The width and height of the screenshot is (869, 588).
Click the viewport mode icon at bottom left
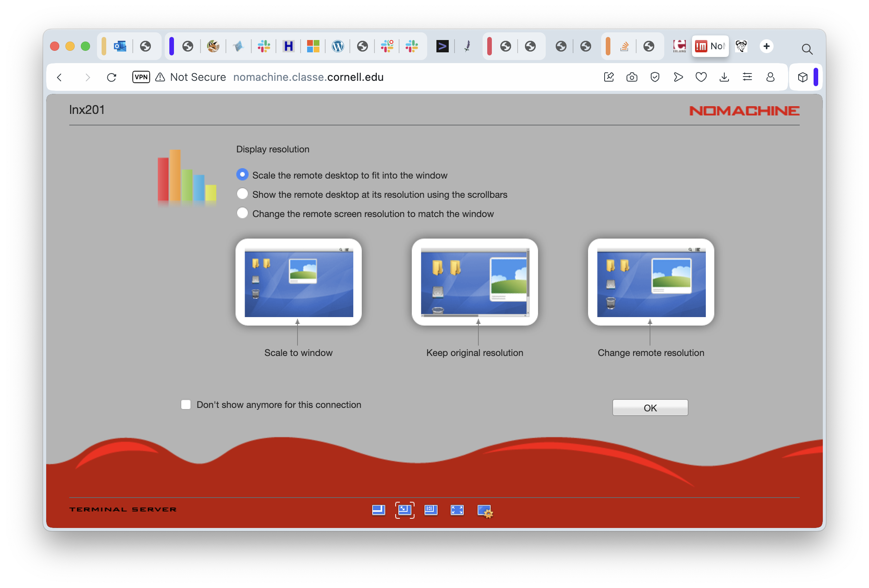coord(378,510)
